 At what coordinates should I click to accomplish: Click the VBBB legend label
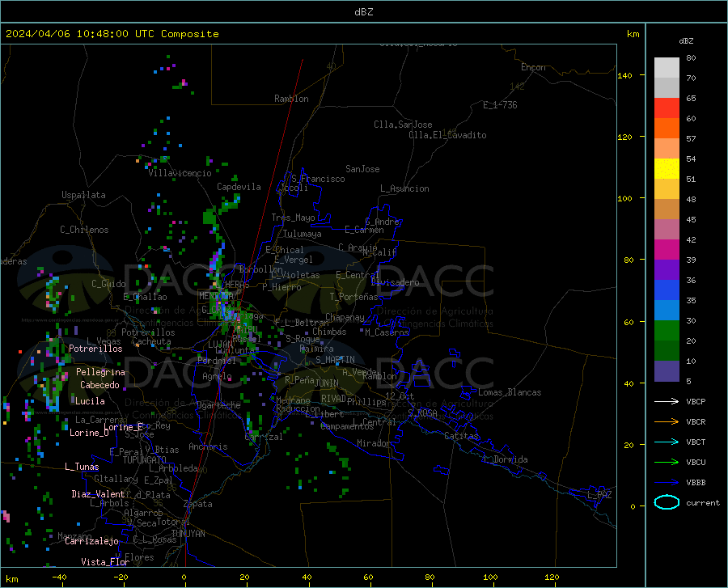pyautogui.click(x=696, y=483)
